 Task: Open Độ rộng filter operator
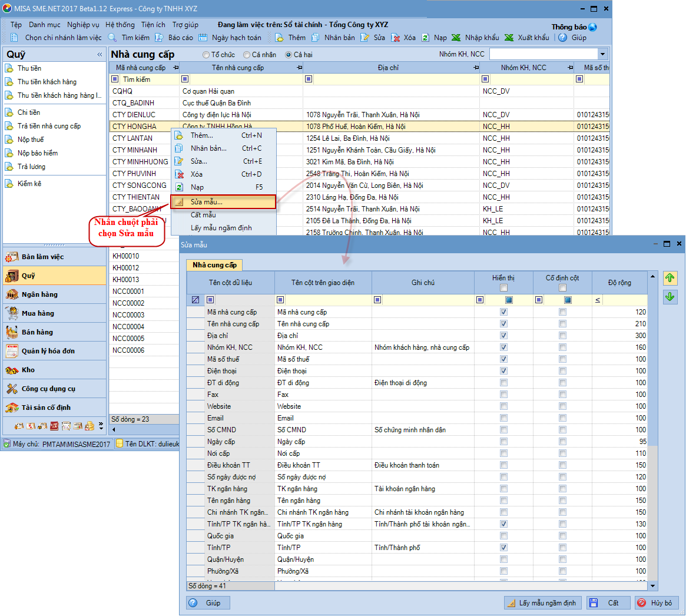598,300
